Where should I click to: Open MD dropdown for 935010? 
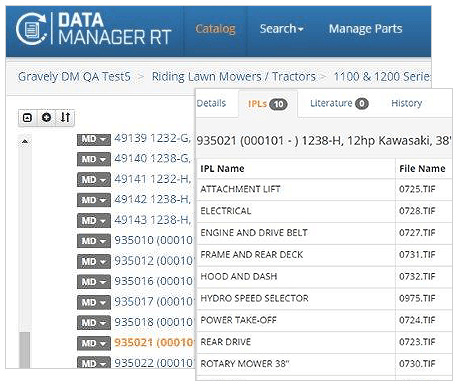click(x=94, y=241)
